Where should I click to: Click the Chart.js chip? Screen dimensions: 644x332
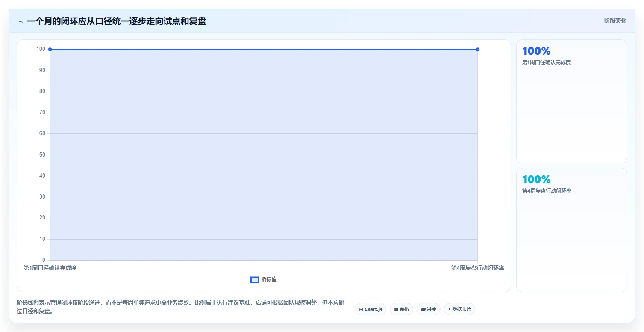(371, 309)
